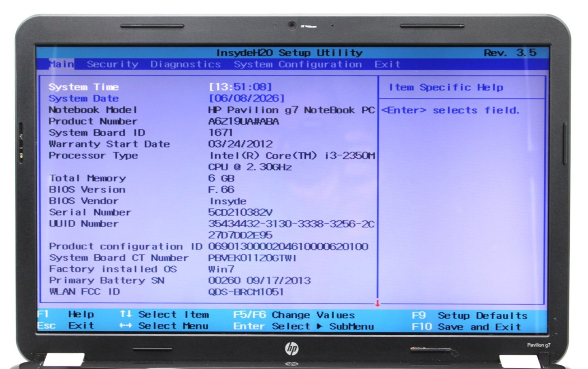Select the Exit menu tab
588x369 pixels.
tap(387, 64)
